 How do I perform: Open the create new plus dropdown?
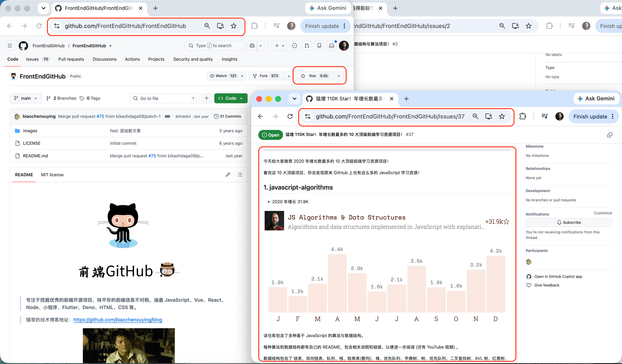click(x=280, y=46)
